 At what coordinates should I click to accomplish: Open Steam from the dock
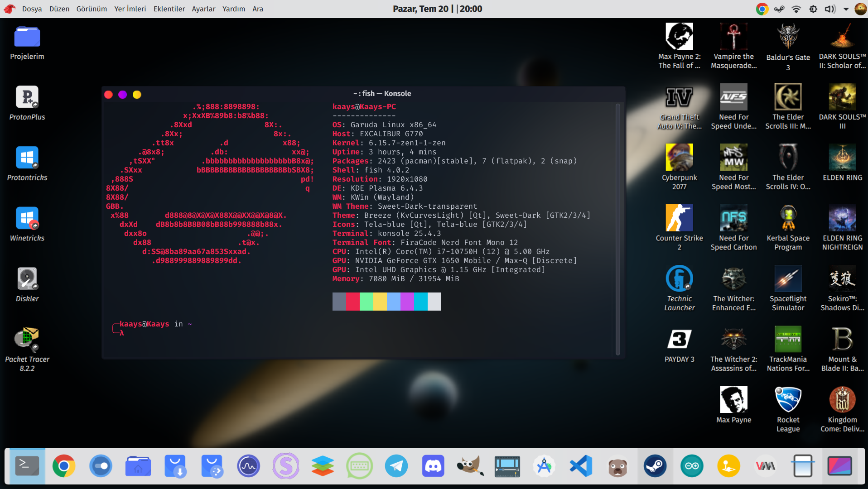click(655, 466)
